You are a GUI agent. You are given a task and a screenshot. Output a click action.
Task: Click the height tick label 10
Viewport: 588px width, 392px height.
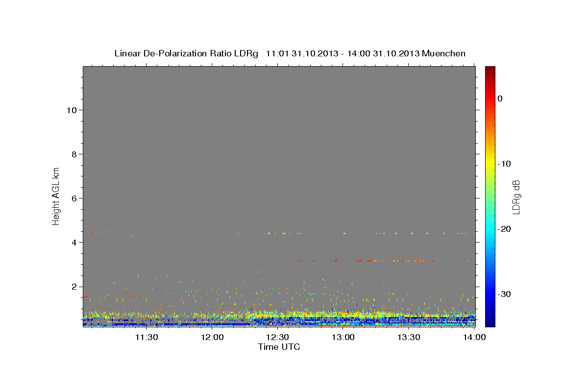[71, 110]
